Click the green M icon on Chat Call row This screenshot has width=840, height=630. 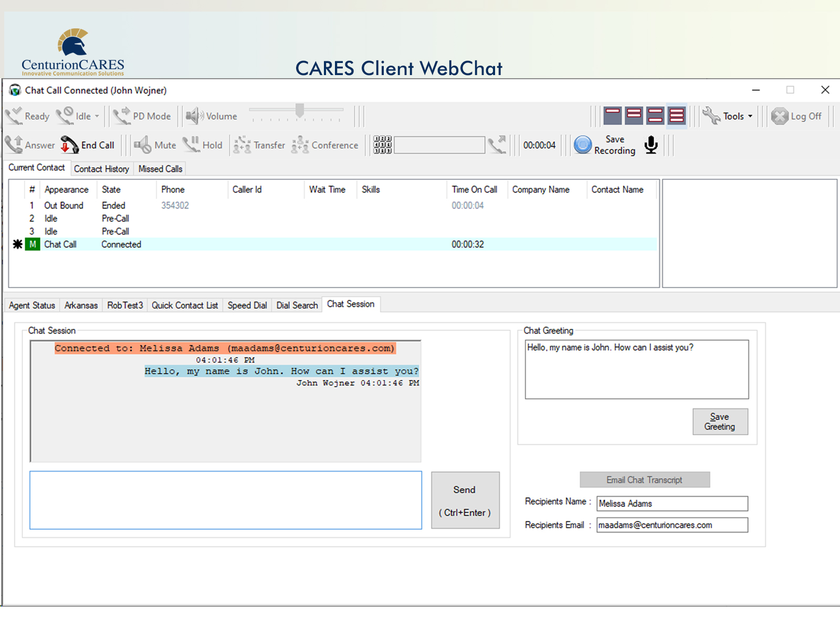point(33,244)
